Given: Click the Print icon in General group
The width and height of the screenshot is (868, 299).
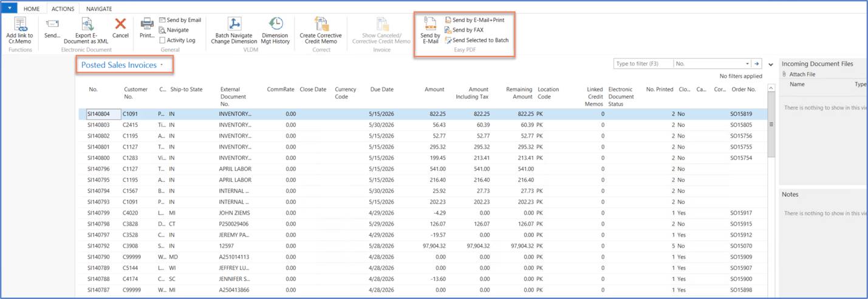Looking at the screenshot, I should click(x=147, y=24).
